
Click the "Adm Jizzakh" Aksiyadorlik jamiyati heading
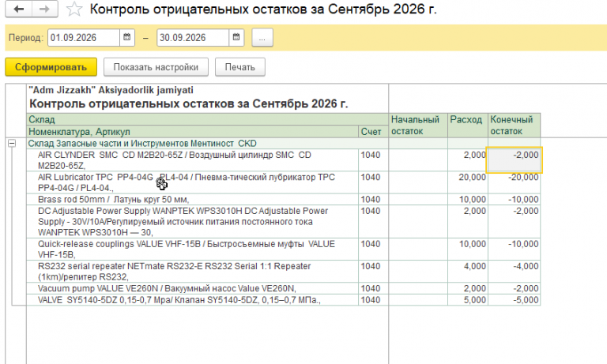[111, 90]
